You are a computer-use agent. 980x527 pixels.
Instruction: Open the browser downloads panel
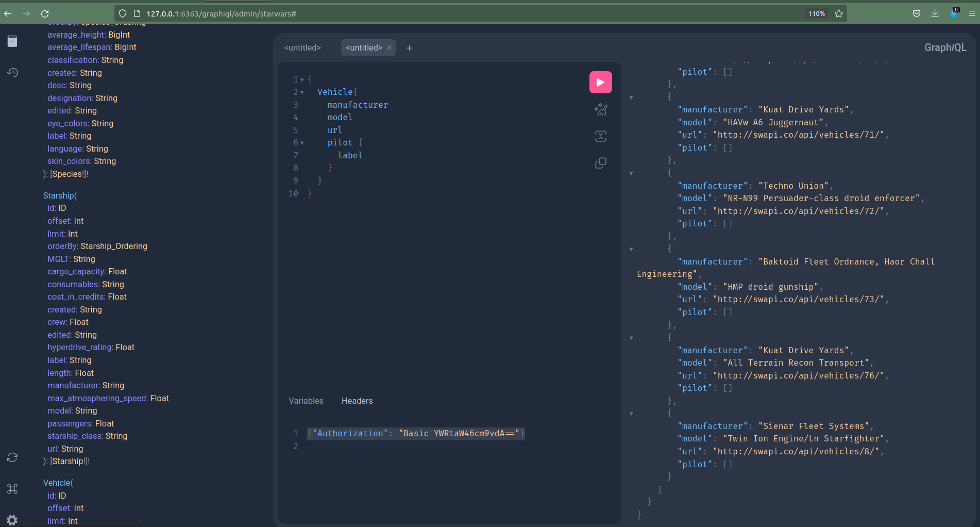click(935, 14)
